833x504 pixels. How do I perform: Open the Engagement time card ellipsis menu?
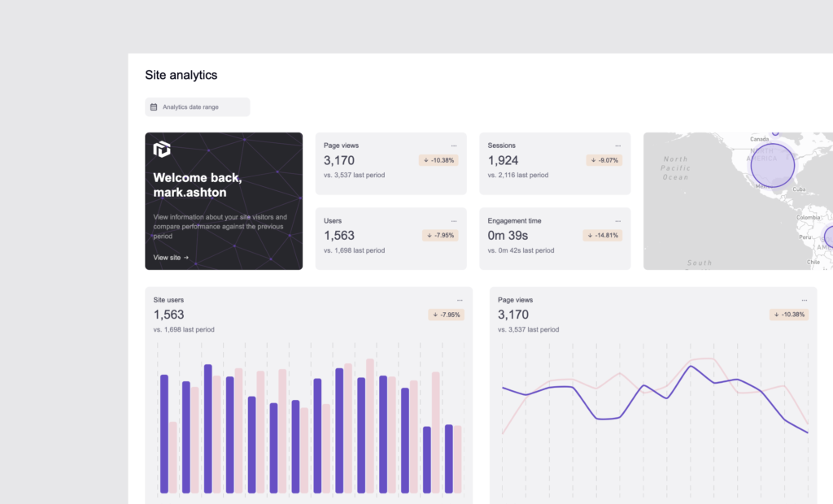[x=617, y=220]
